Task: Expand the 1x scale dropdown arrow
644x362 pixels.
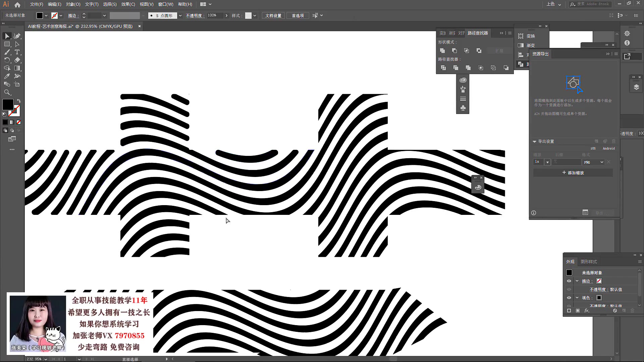Action: click(547, 162)
